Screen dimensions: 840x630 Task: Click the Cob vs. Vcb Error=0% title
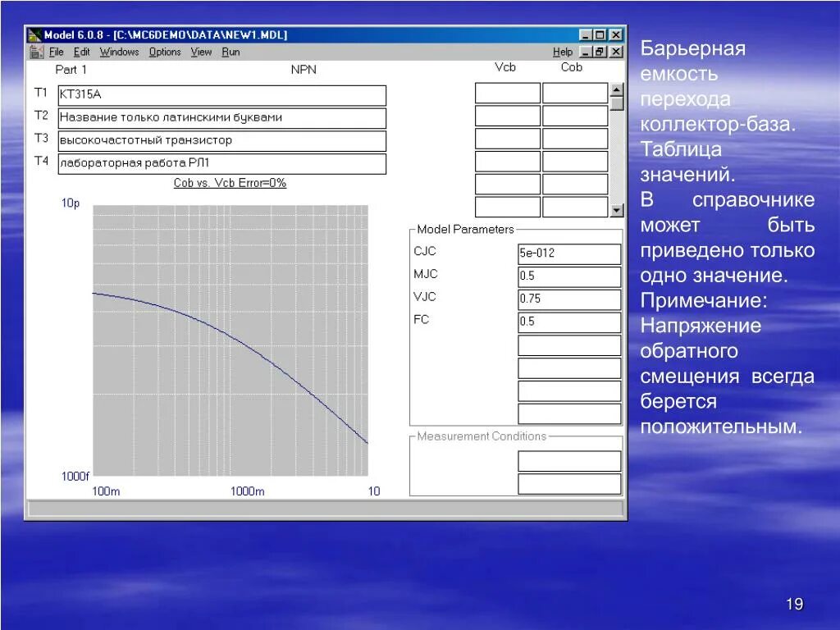tap(230, 183)
